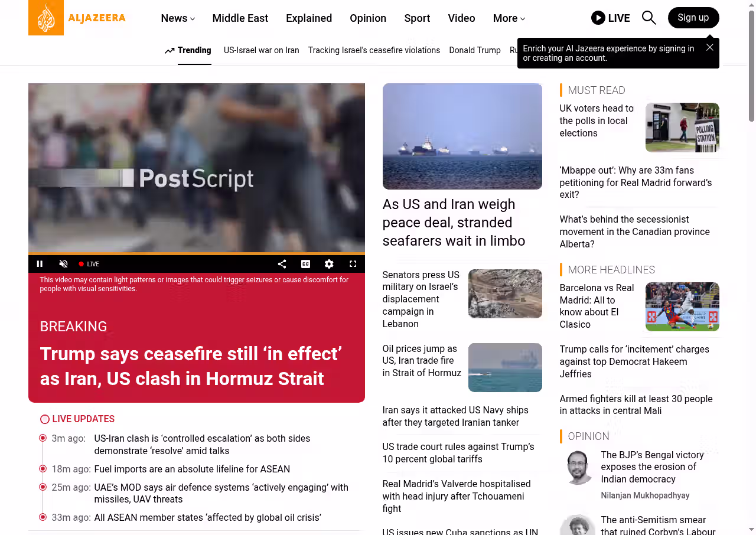Image resolution: width=756 pixels, height=535 pixels.
Task: Pause the live video
Action: [40, 264]
